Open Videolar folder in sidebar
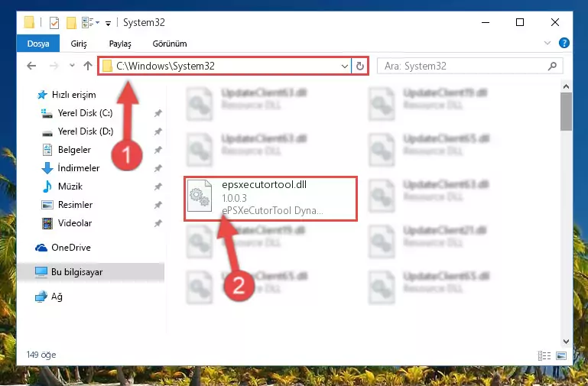The height and width of the screenshot is (386, 588). tap(75, 223)
